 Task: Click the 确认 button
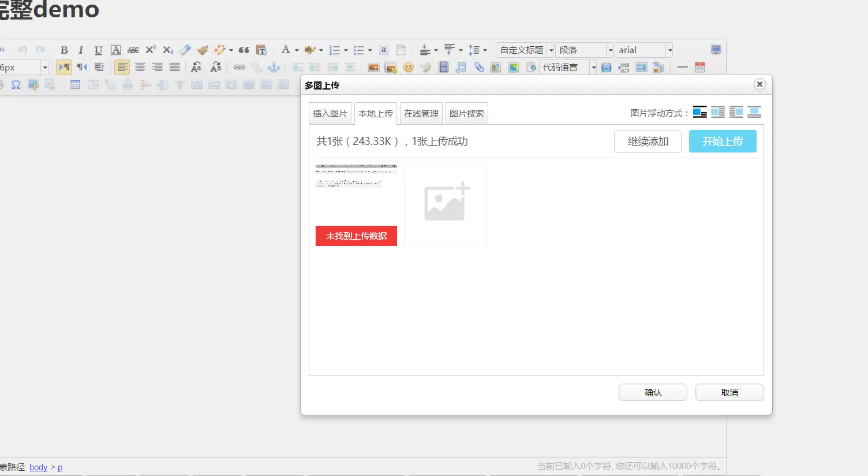point(653,392)
